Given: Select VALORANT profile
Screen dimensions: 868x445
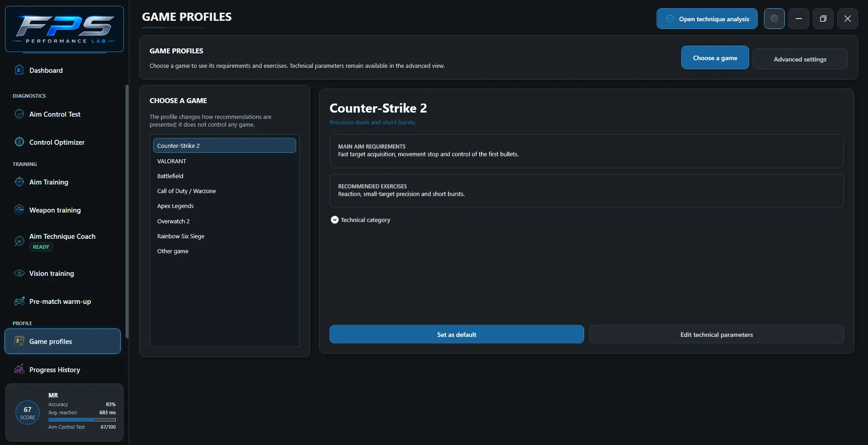Looking at the screenshot, I should [224, 161].
